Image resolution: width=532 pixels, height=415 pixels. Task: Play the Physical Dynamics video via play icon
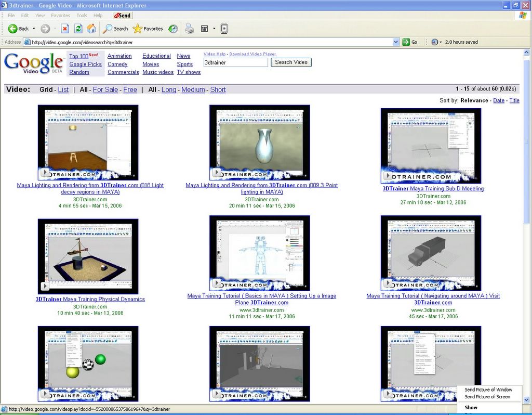tap(45, 287)
